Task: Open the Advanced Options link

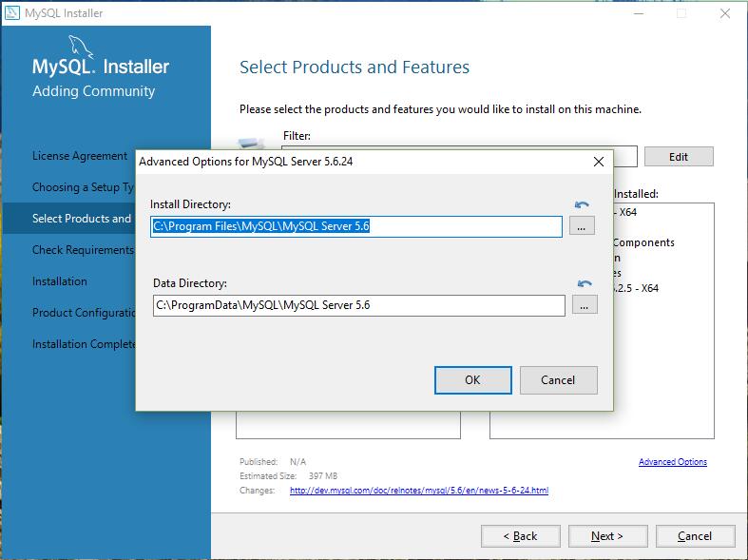Action: [x=672, y=462]
